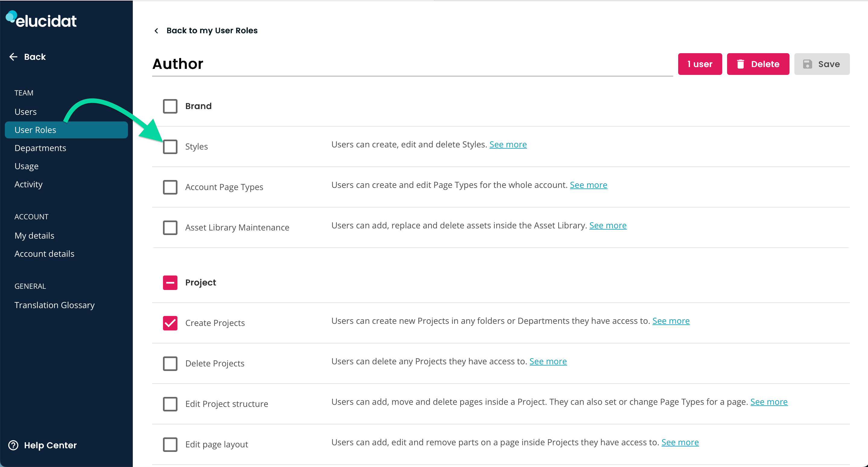Screen dimensions: 868x467
Task: Open See more link for Edit page layout
Action: (x=680, y=442)
